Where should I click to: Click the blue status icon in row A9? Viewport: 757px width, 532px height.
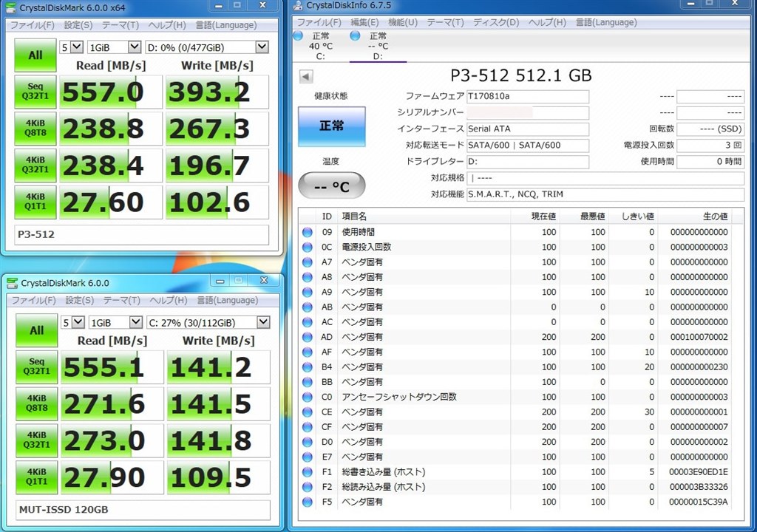tap(307, 292)
